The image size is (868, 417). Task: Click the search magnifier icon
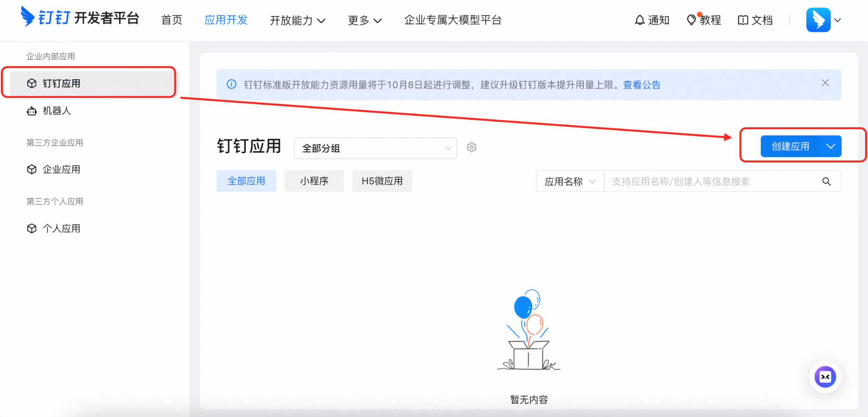coord(827,181)
